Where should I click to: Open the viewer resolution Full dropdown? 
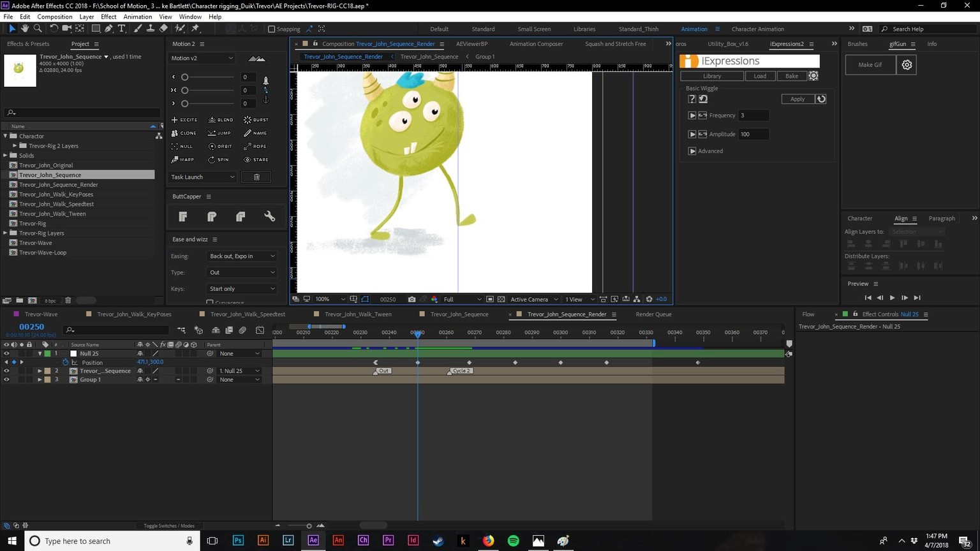(x=463, y=299)
